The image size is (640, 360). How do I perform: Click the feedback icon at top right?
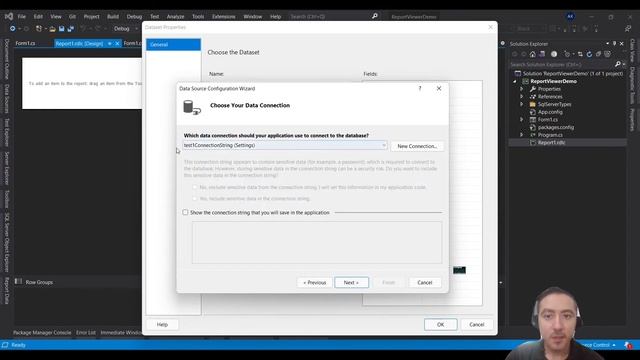(x=628, y=29)
